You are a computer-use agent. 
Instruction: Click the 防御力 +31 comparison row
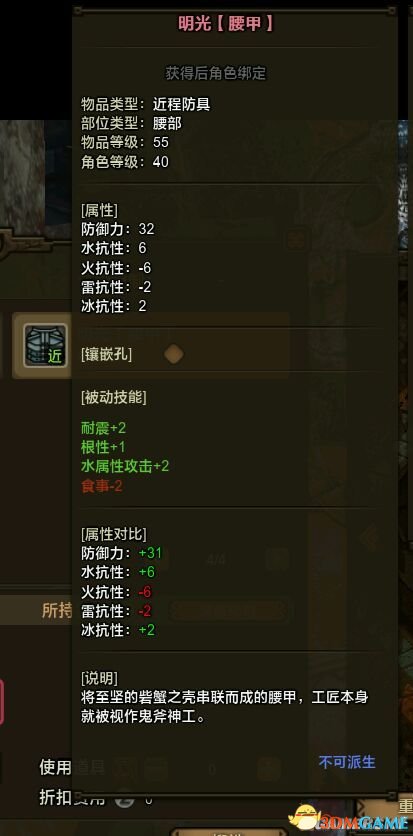[x=118, y=553]
